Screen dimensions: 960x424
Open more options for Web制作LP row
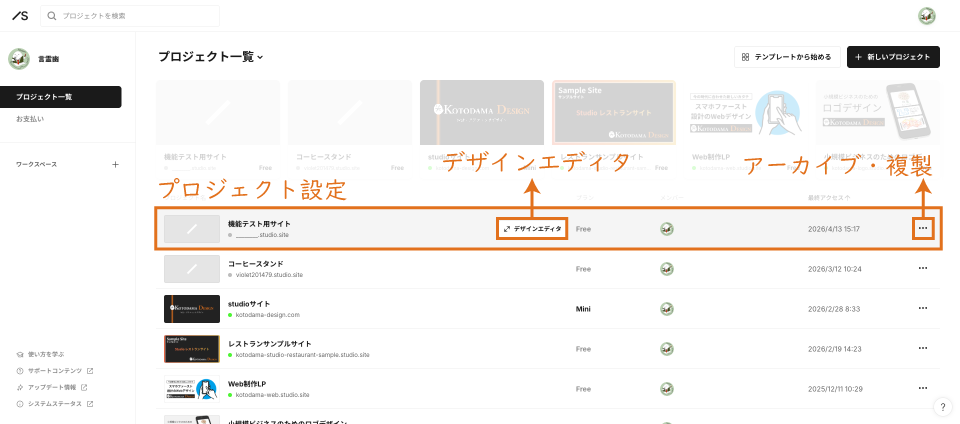tap(923, 389)
